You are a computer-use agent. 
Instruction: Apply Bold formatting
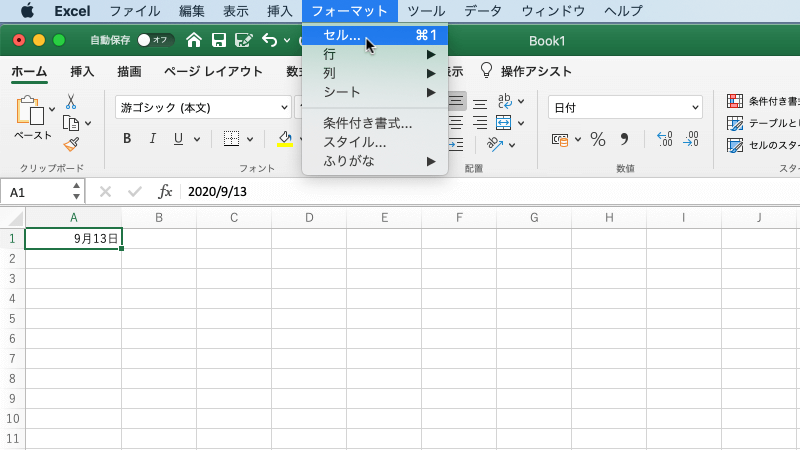point(127,138)
